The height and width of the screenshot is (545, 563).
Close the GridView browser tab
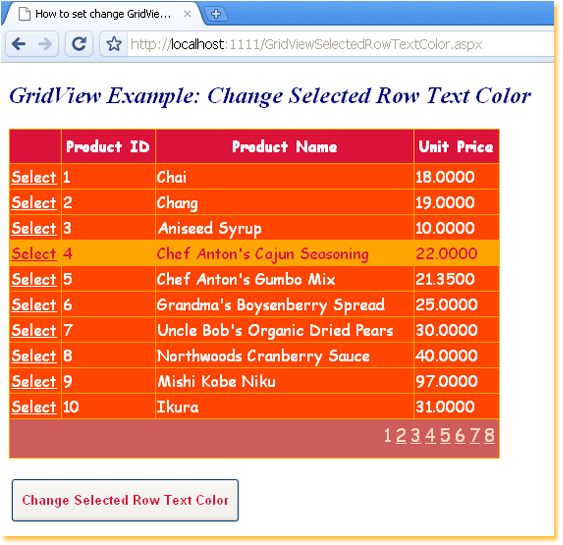coord(187,14)
